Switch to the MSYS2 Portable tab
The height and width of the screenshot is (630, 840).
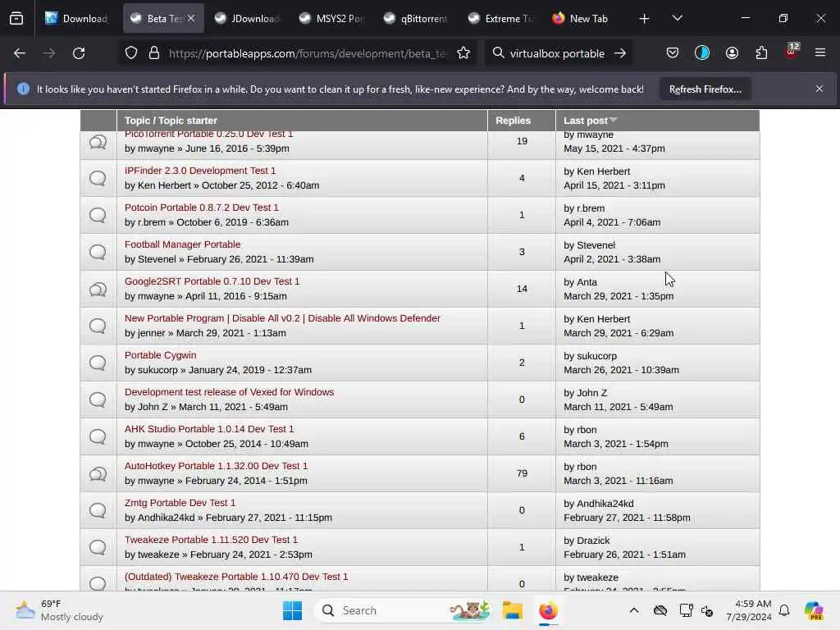tap(332, 18)
